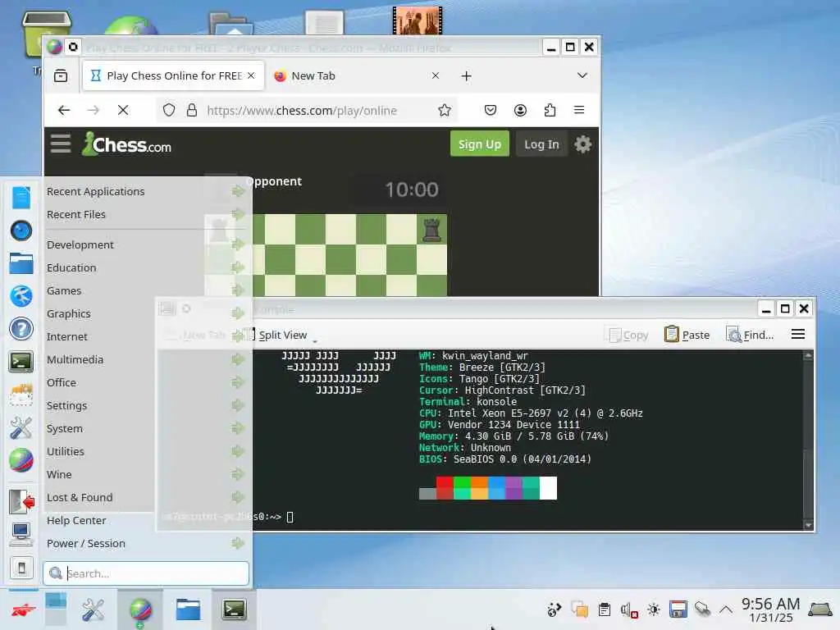This screenshot has width=840, height=630.
Task: Click the black rook on the chessboard
Action: coord(431,230)
